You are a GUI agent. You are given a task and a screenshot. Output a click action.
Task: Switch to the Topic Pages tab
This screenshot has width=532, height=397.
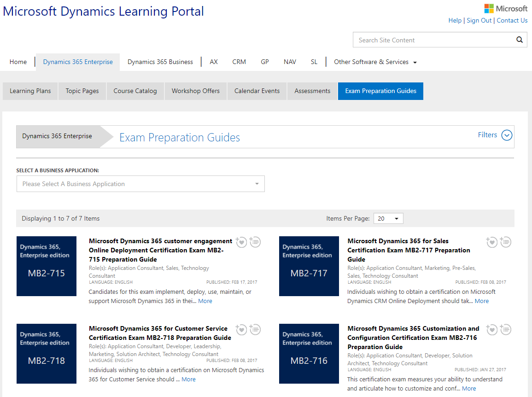click(x=82, y=91)
